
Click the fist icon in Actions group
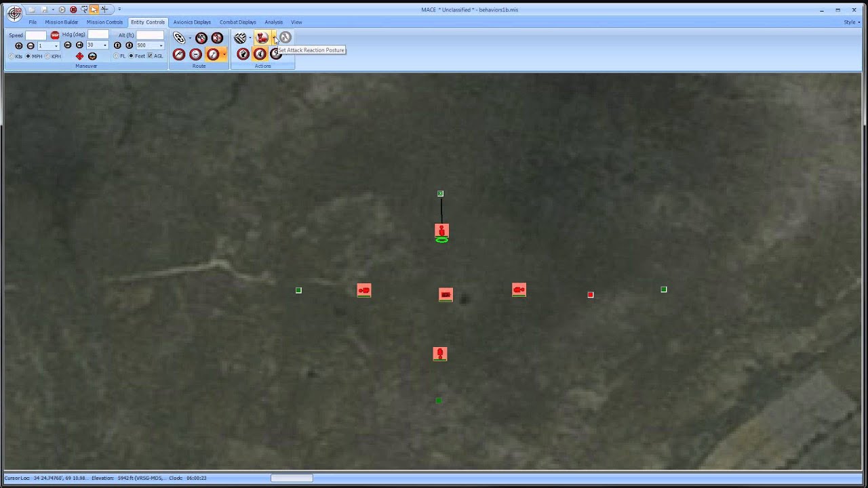243,54
